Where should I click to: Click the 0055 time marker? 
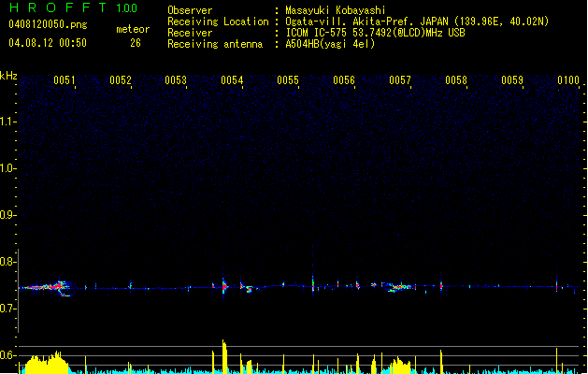click(288, 79)
